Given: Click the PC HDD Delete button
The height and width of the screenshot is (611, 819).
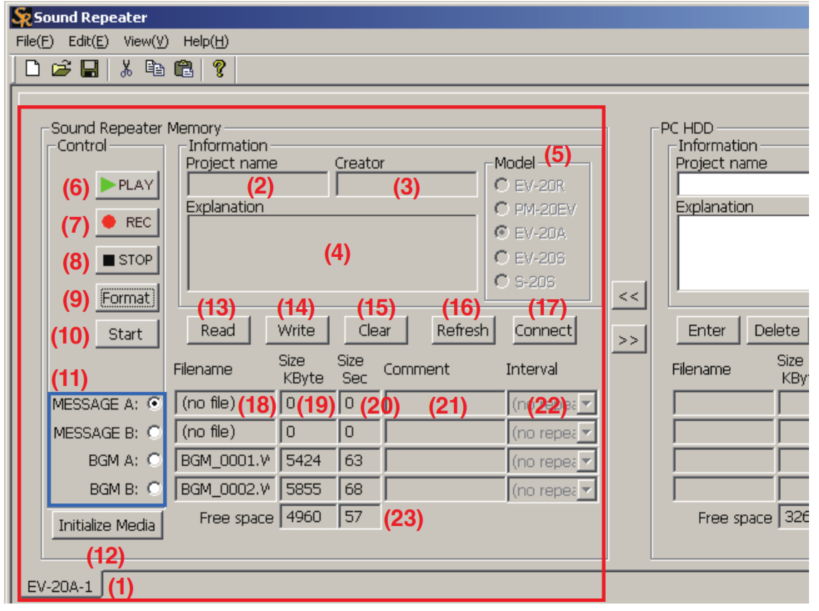Looking at the screenshot, I should [x=777, y=331].
